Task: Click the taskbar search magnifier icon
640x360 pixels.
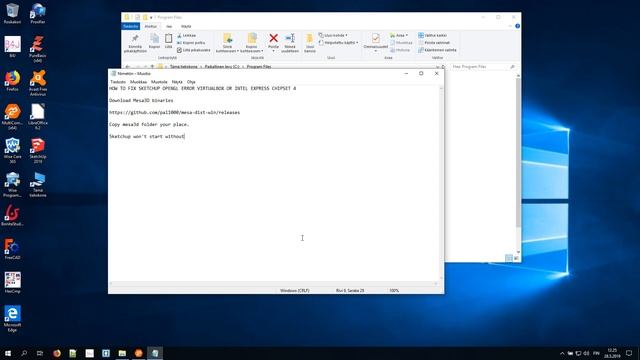Action: pyautogui.click(x=24, y=353)
